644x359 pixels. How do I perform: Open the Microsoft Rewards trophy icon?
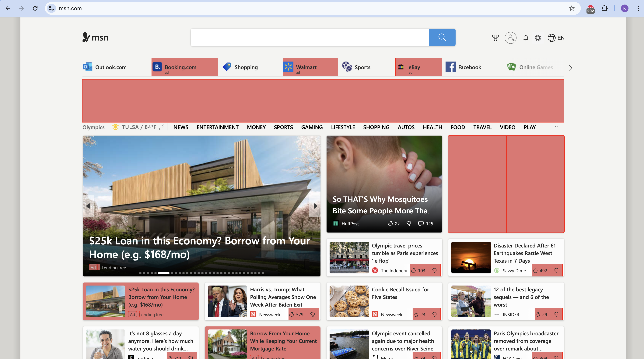[x=495, y=38]
